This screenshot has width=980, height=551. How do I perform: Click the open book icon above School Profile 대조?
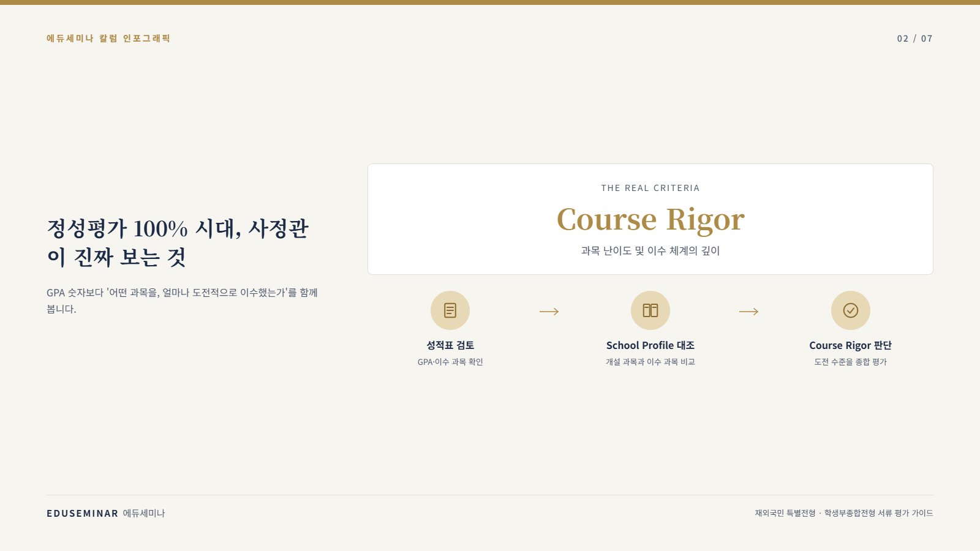coord(650,310)
